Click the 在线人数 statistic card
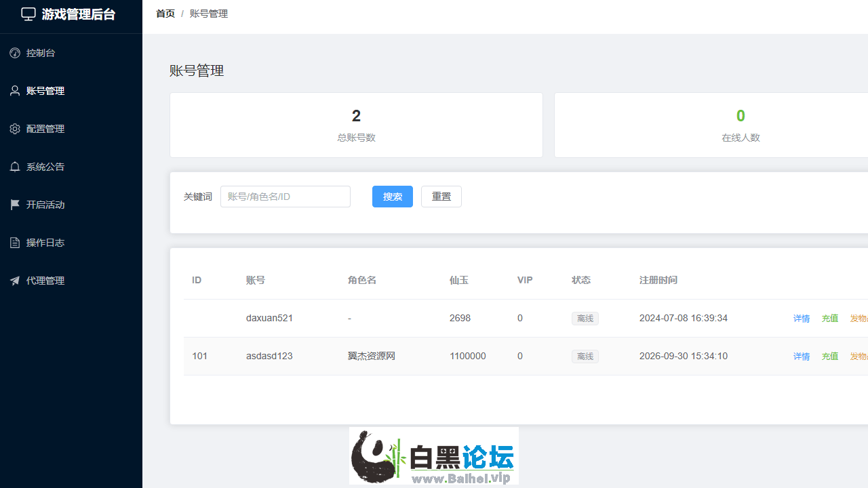The image size is (868, 488). pos(711,125)
